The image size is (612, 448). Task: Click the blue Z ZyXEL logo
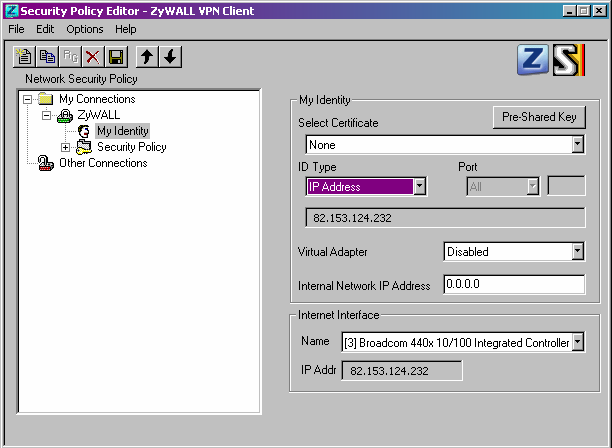tap(533, 59)
